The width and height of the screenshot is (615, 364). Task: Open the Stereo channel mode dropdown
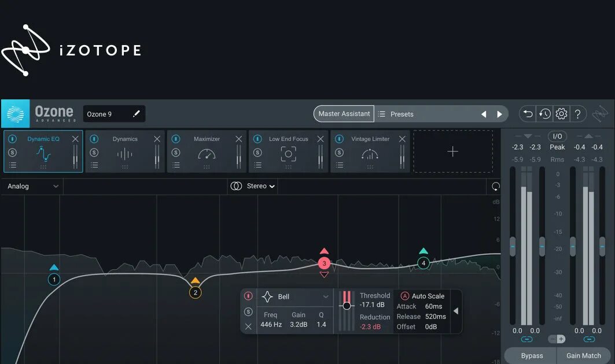pos(253,186)
